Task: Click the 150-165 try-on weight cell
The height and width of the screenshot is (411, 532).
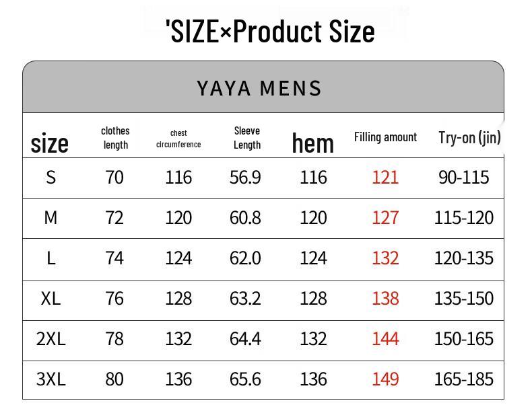Action: click(463, 339)
